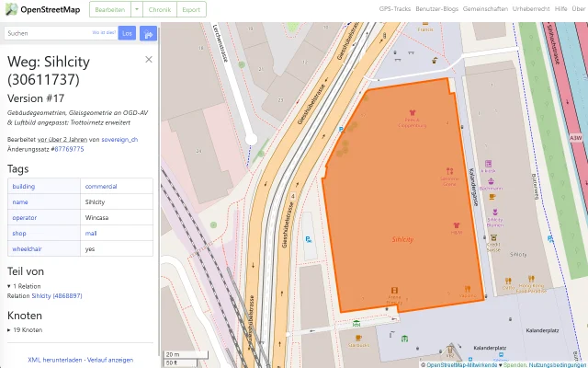588x368 pixels.
Task: Click the Los search button
Action: tap(127, 33)
